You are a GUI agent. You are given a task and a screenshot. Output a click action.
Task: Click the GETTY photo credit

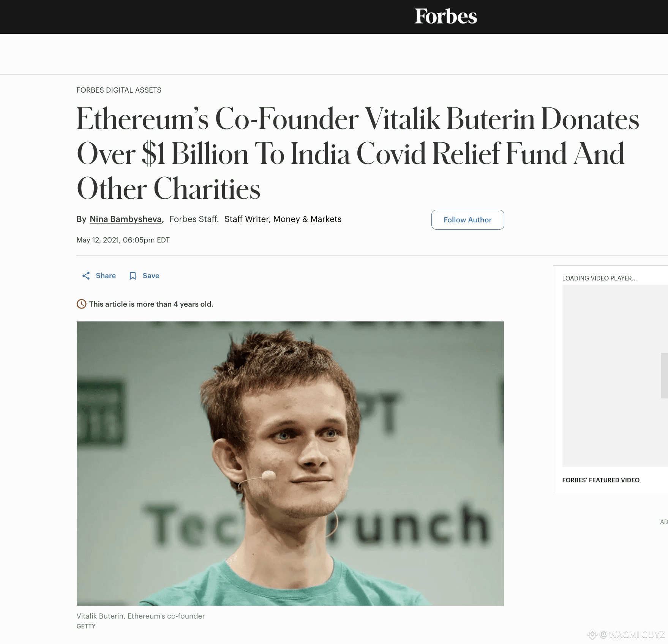tap(86, 626)
